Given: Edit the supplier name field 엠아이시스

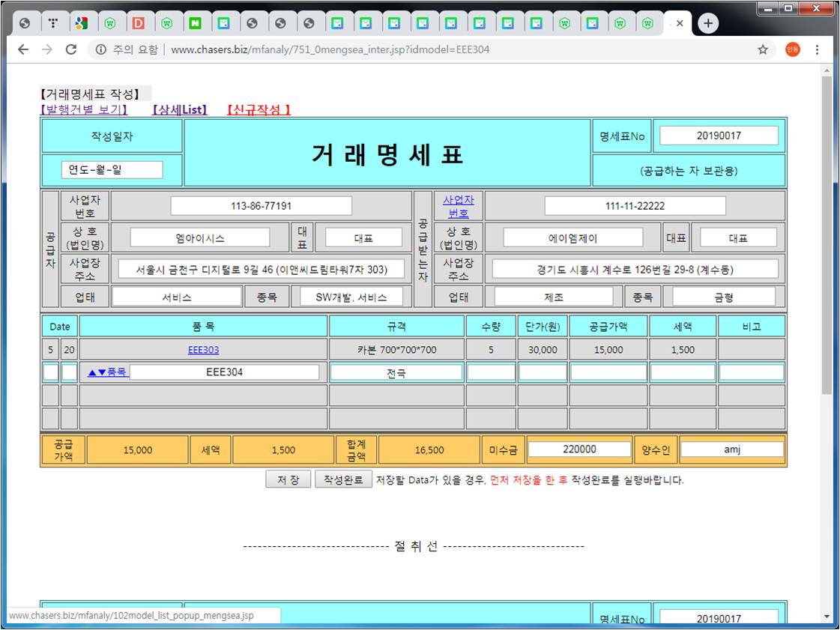Looking at the screenshot, I should point(200,238).
